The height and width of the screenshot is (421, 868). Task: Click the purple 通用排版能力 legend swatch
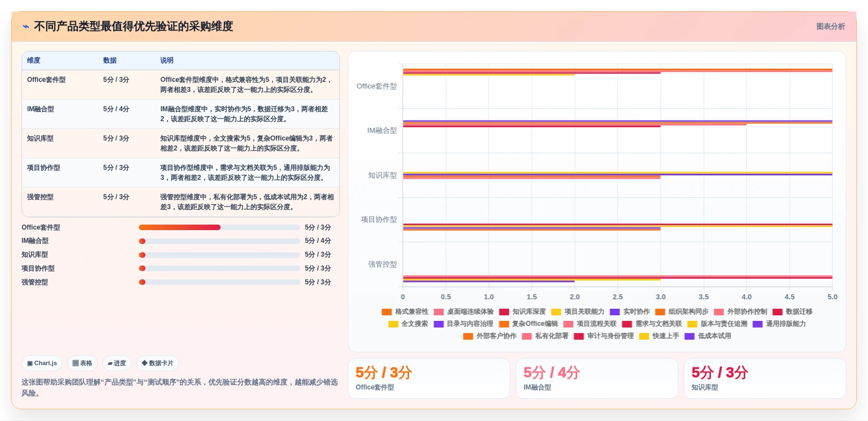pos(757,324)
